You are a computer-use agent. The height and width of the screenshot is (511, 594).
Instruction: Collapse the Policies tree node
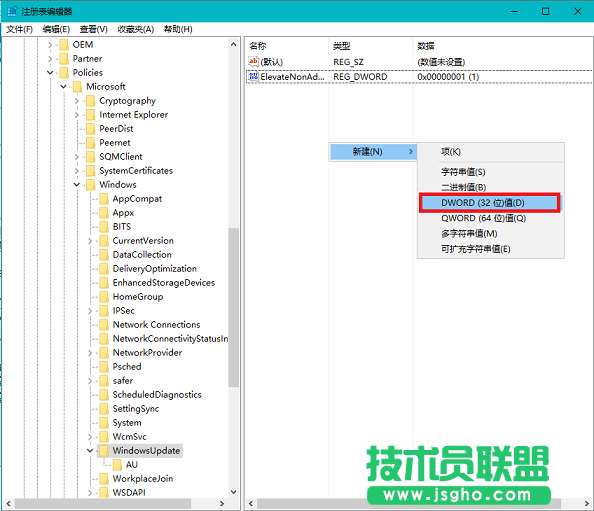coord(50,73)
